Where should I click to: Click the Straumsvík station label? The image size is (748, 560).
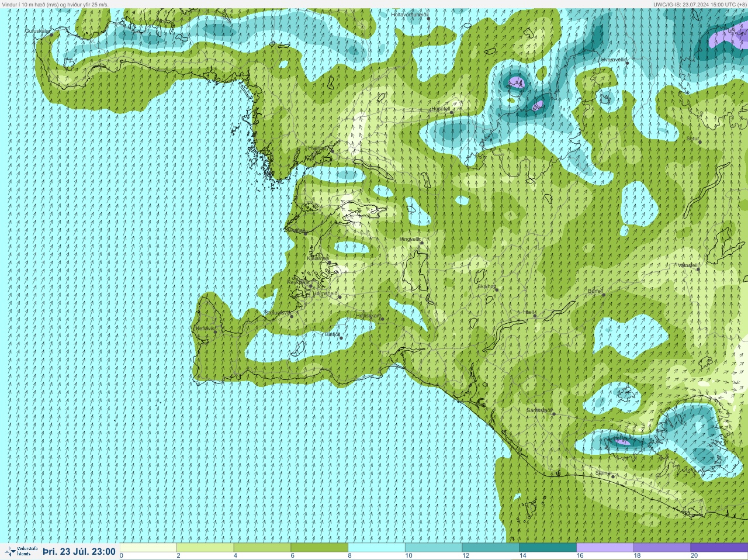[x=278, y=313]
